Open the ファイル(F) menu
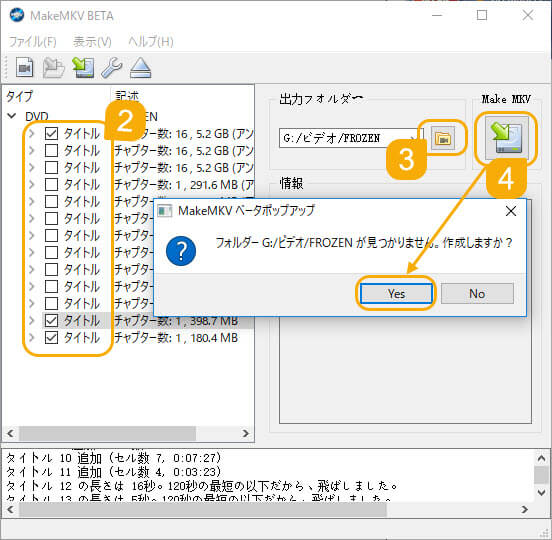The height and width of the screenshot is (540, 552). [x=32, y=42]
